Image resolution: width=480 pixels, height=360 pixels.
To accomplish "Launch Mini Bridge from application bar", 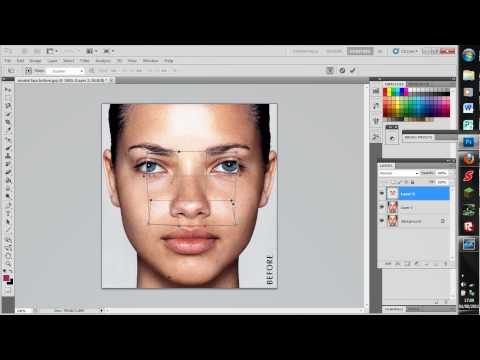I will [37, 51].
